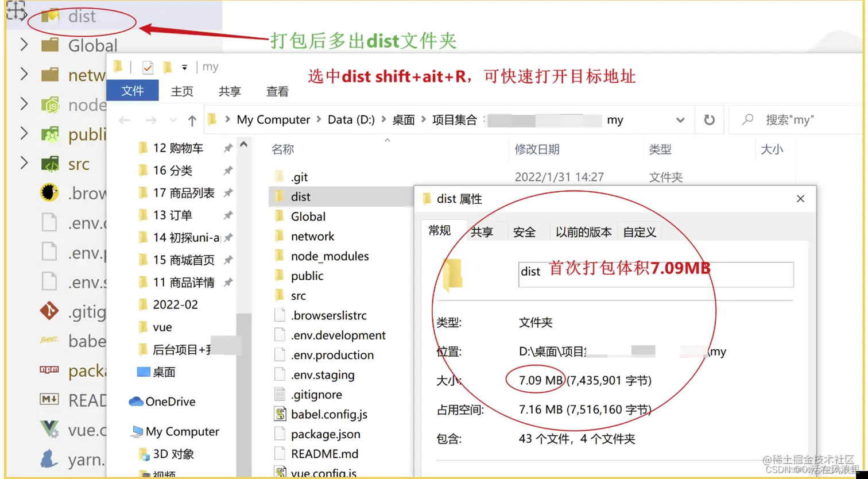Click the src folder icon in the project tree
Screen dimensions: 868x479
(x=50, y=164)
